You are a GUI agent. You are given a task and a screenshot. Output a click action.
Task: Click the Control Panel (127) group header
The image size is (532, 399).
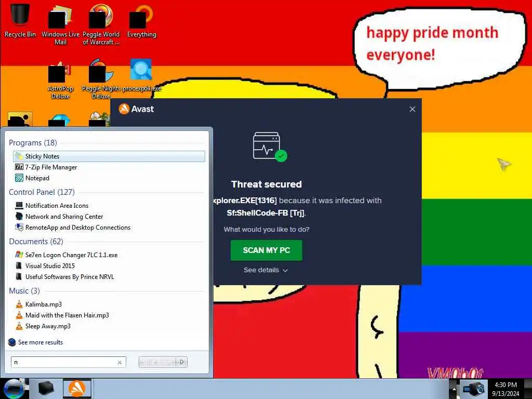click(42, 192)
